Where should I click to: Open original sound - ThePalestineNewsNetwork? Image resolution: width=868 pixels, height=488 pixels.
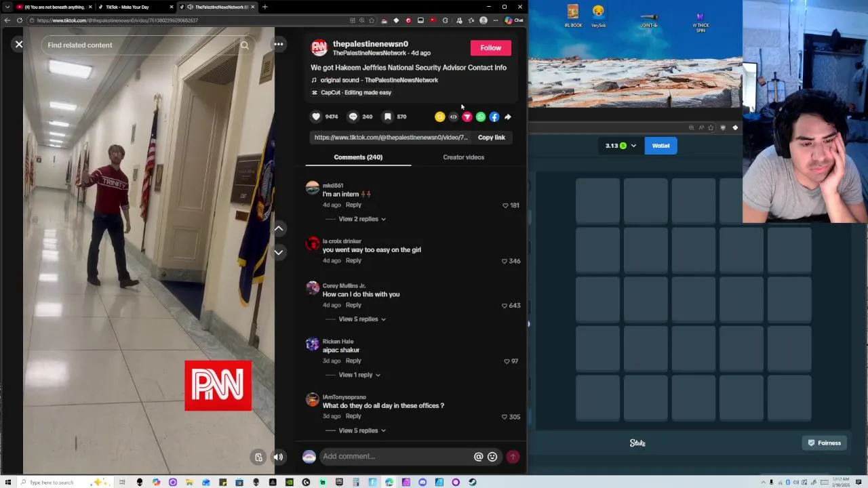379,80
